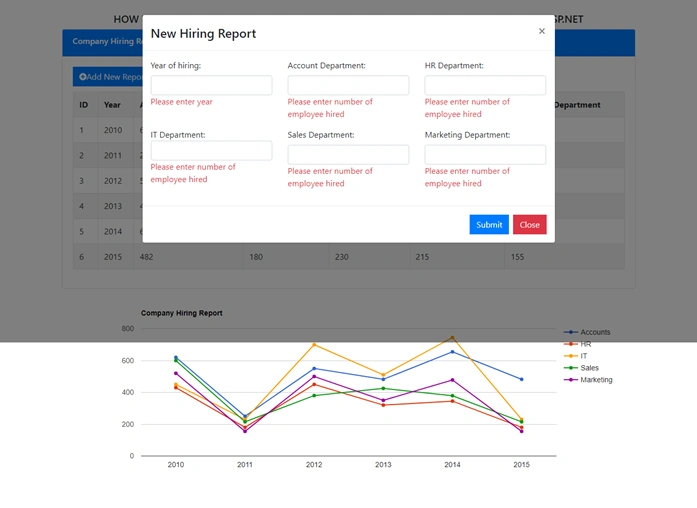Click the 'Company Hiring Report' chart title
The height and width of the screenshot is (508, 697).
pos(181,313)
